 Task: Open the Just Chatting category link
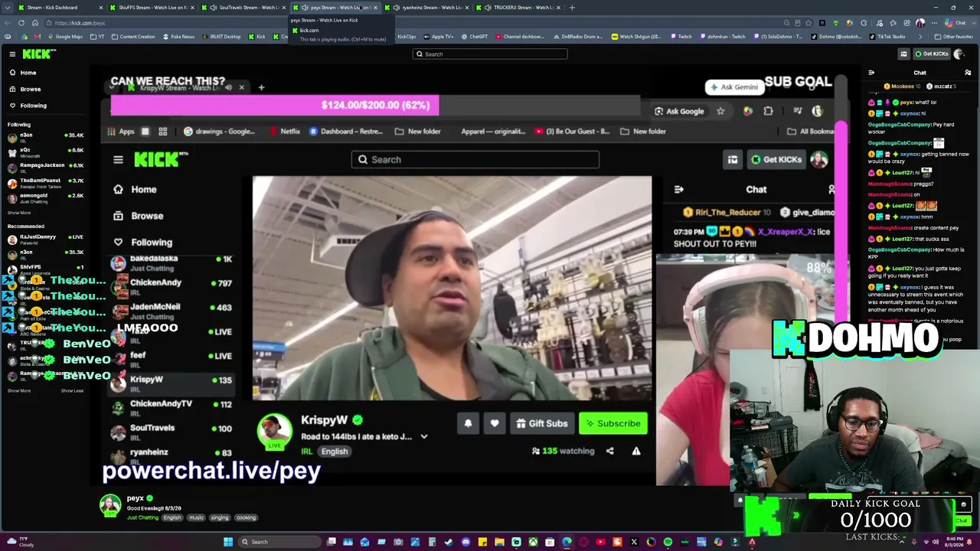[x=142, y=518]
